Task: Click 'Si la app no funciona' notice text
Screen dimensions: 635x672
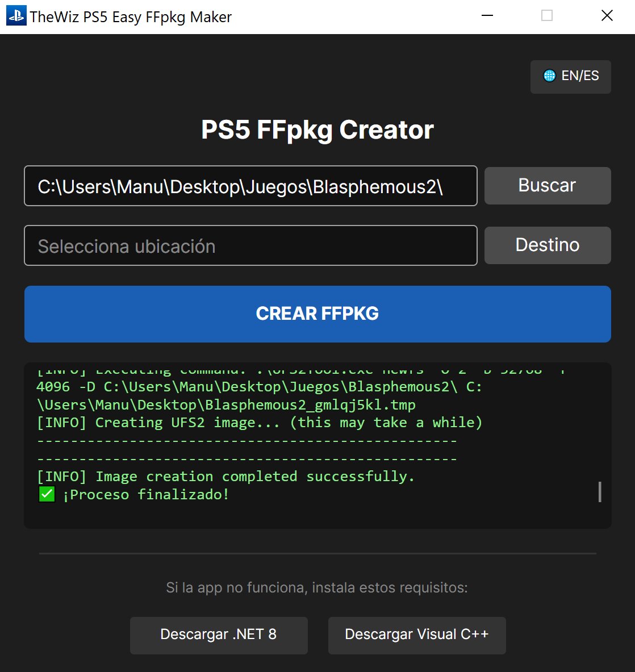Action: [x=317, y=587]
